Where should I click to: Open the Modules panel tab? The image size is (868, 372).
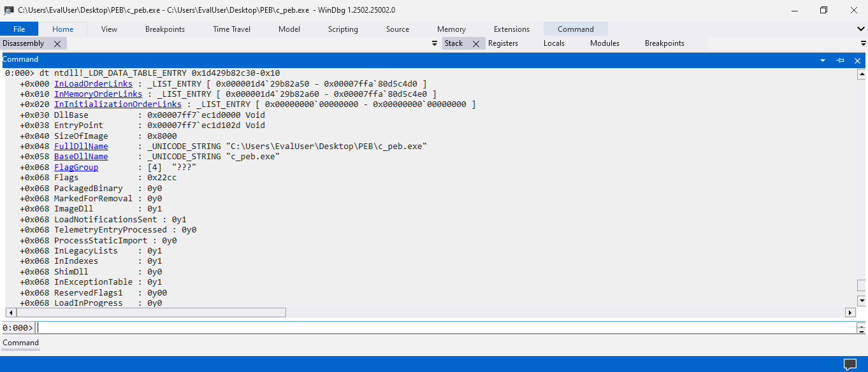coord(604,43)
